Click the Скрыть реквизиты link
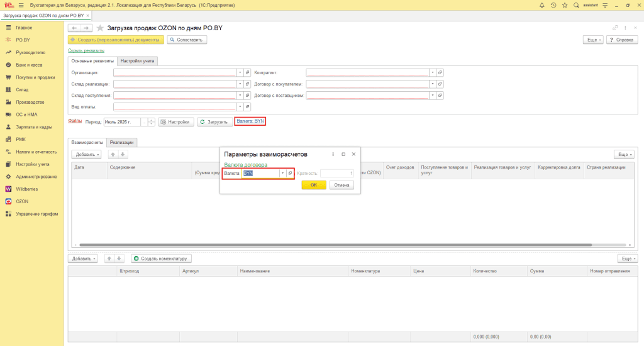 pyautogui.click(x=86, y=50)
